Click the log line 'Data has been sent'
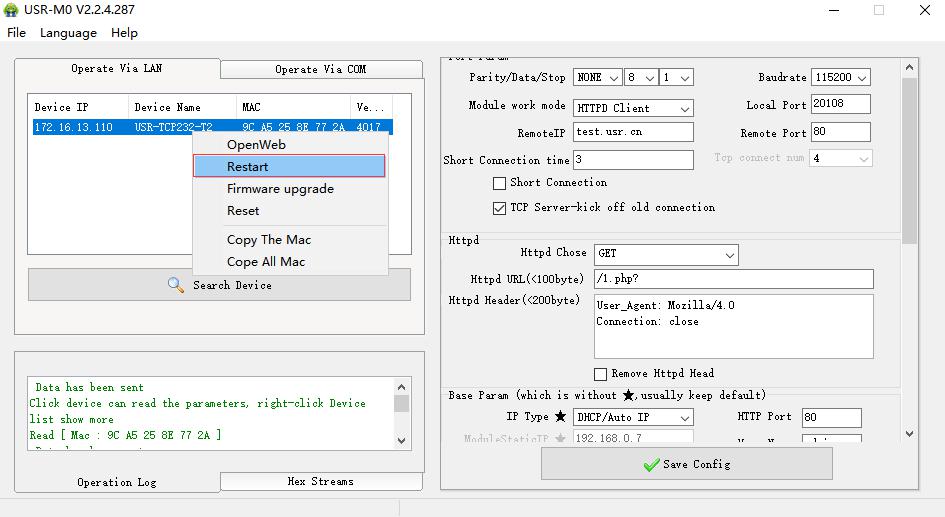The width and height of the screenshot is (945, 517). 89,387
